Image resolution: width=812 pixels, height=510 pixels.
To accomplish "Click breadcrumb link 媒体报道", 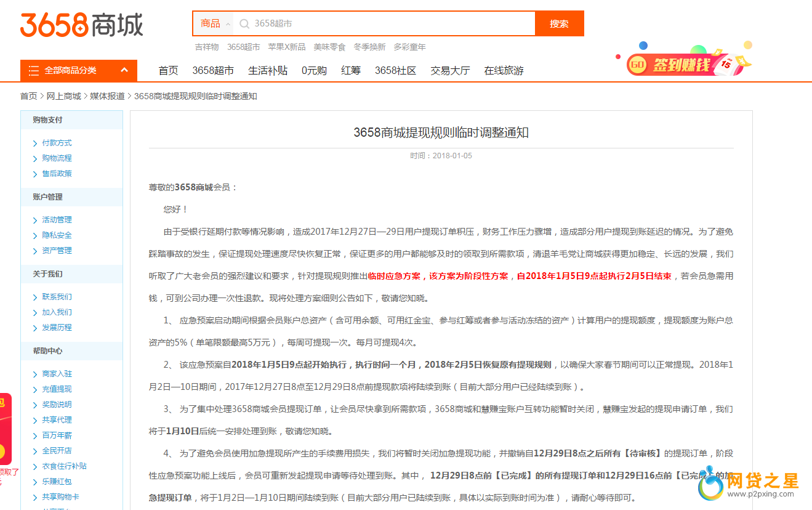I will pos(108,96).
